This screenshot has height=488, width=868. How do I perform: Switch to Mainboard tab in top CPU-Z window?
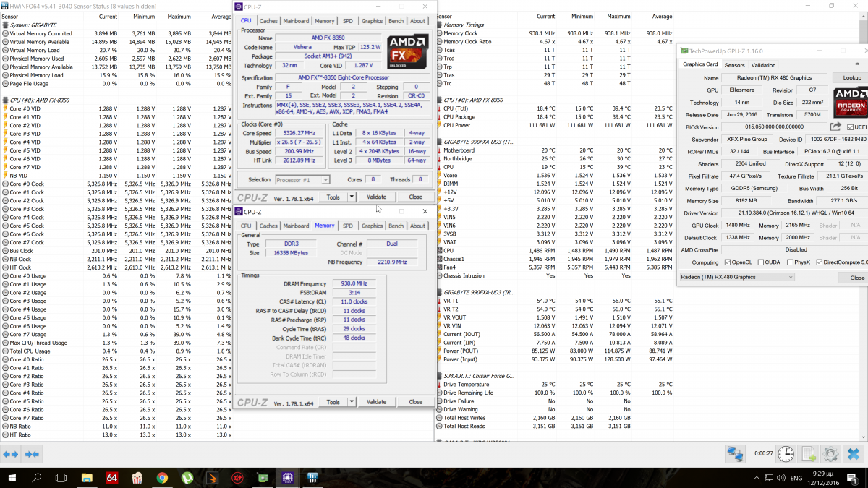pos(296,21)
